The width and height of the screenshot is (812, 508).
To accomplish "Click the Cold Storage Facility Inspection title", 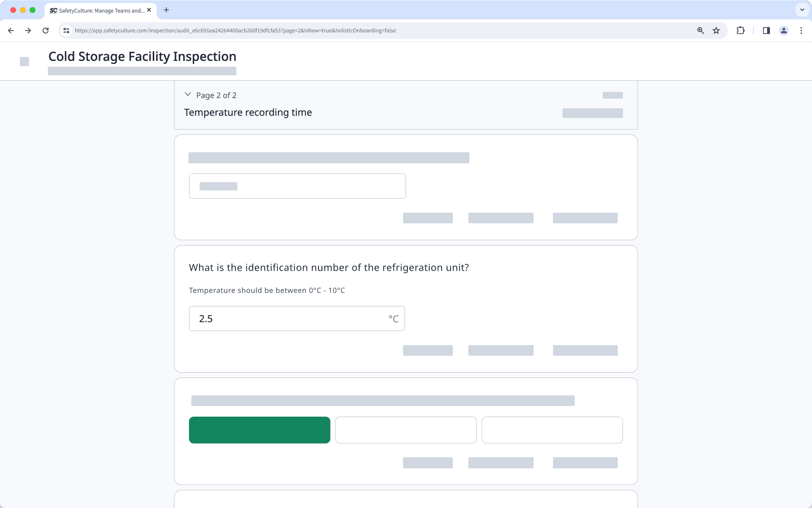I will pos(142,57).
